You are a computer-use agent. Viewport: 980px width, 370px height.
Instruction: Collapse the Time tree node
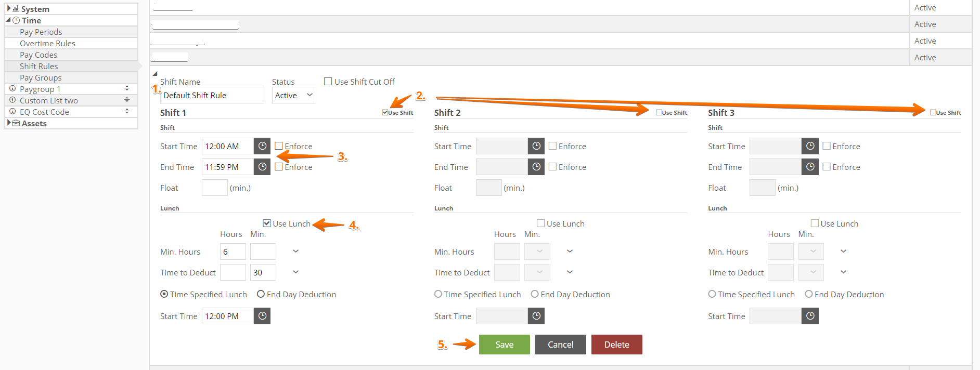tap(8, 20)
